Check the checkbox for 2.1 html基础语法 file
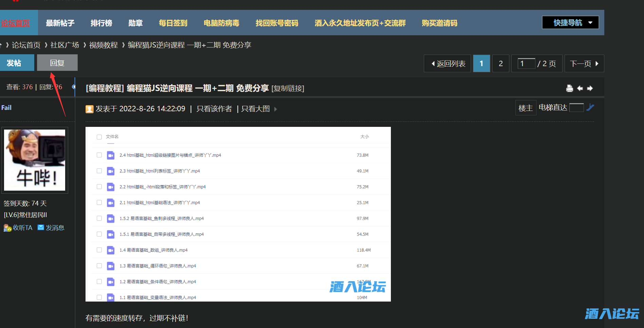 [x=99, y=202]
